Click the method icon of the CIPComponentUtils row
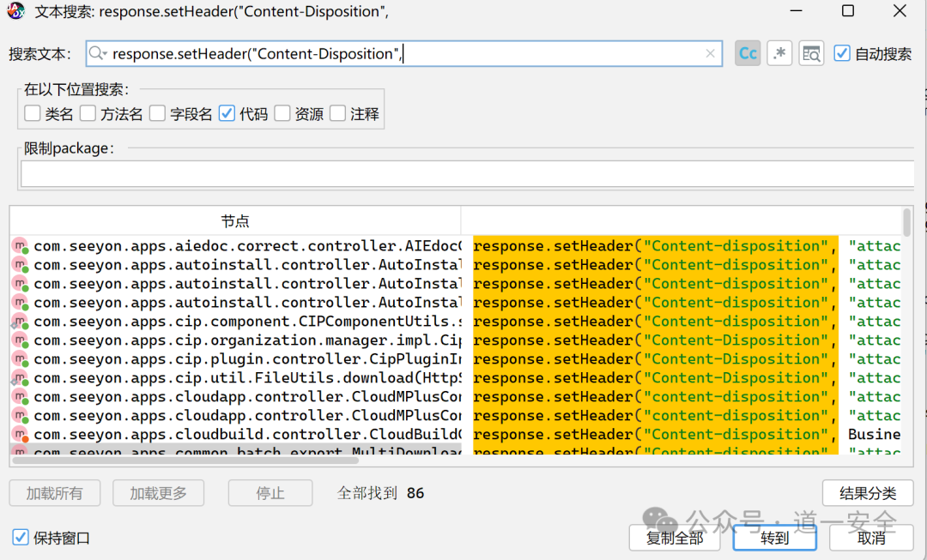Viewport: 927px width, 560px height. [x=20, y=322]
